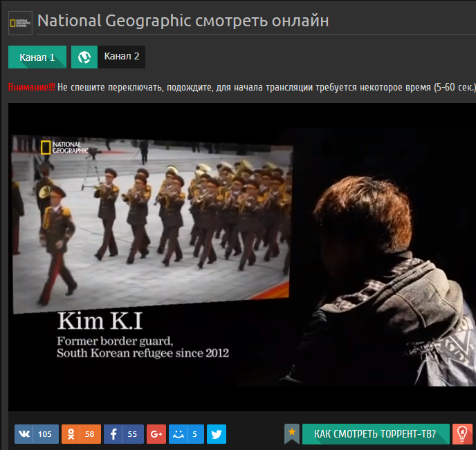Share via the Moi Mir icon
This screenshot has width=476, height=450.
point(178,434)
